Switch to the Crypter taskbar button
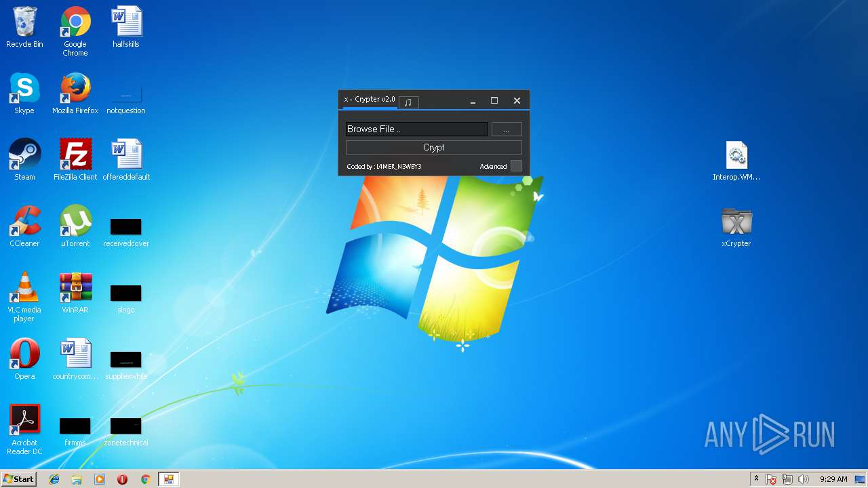The width and height of the screenshot is (868, 488). click(x=168, y=479)
